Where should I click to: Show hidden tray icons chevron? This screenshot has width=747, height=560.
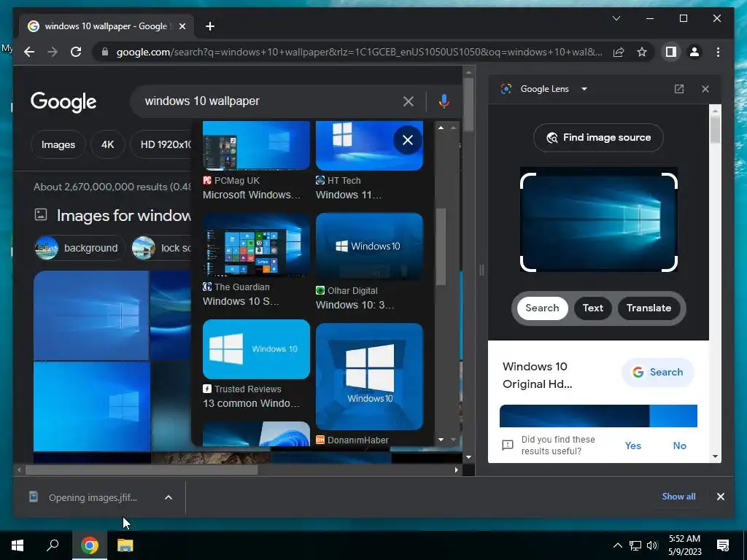pyautogui.click(x=617, y=545)
